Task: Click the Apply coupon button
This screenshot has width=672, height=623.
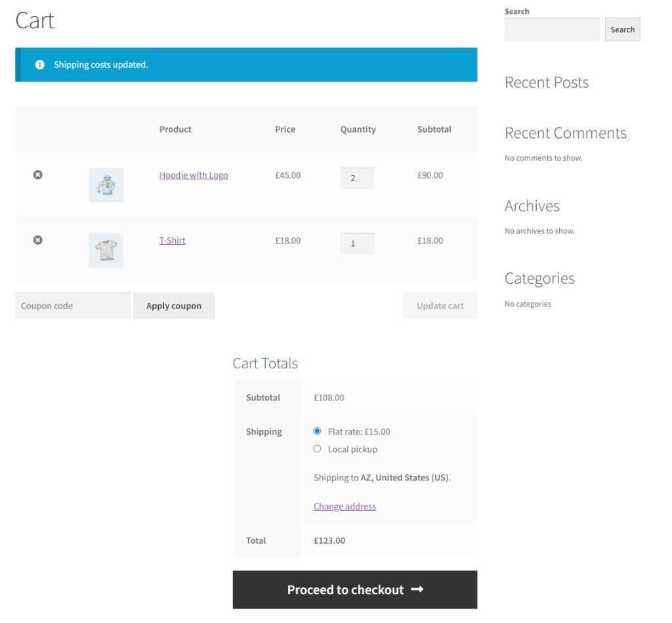Action: 173,306
